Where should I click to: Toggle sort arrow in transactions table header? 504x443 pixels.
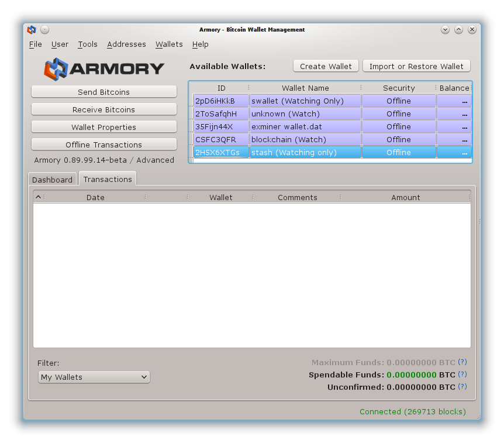[x=38, y=197]
